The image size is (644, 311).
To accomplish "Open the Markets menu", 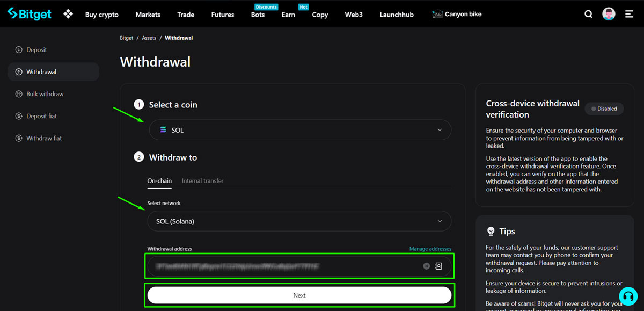I will [x=148, y=15].
